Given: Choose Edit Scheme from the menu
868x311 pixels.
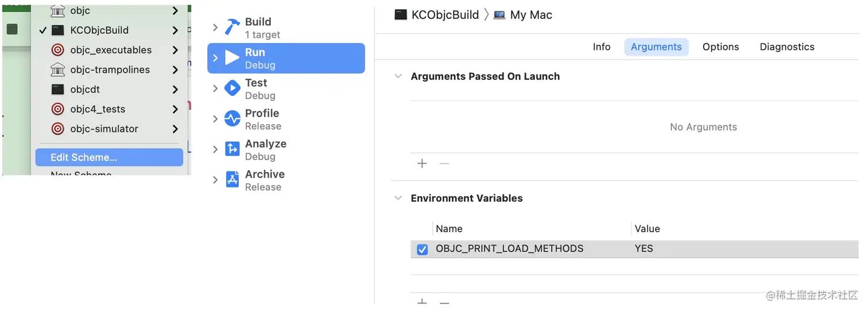Looking at the screenshot, I should pyautogui.click(x=84, y=158).
